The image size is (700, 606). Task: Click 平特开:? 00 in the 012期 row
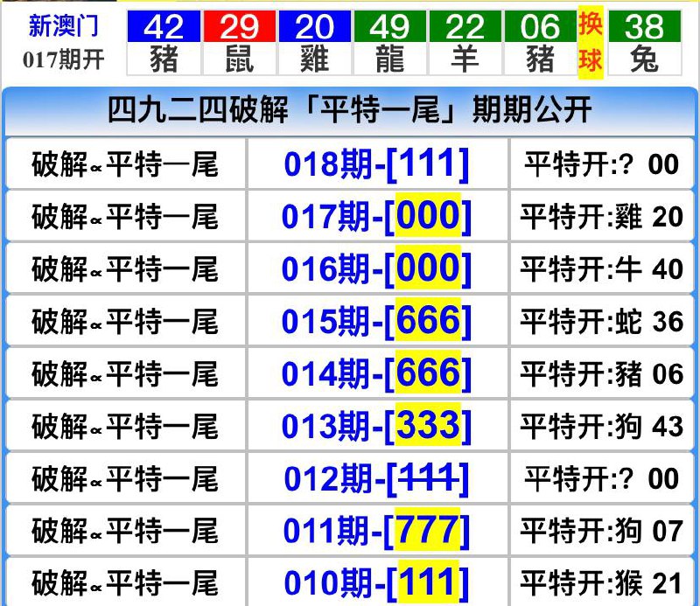(602, 478)
